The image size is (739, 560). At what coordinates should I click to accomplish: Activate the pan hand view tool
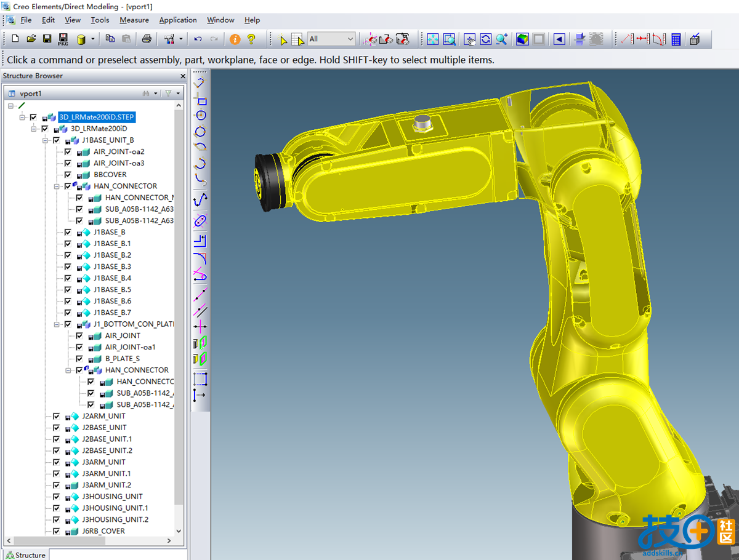click(470, 39)
